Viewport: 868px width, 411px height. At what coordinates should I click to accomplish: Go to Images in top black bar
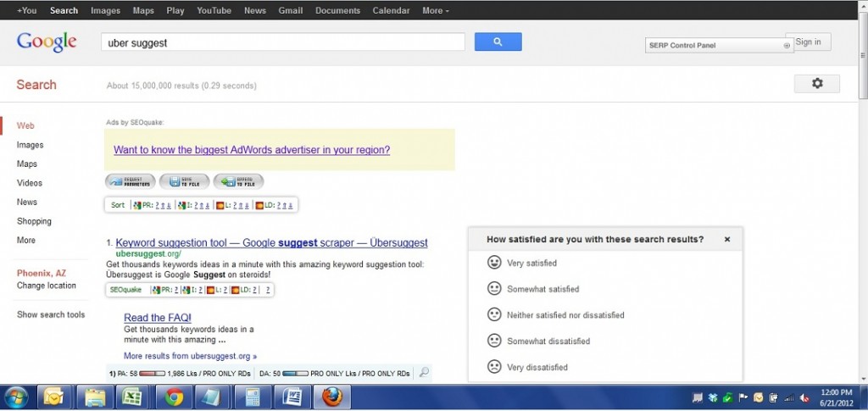105,10
